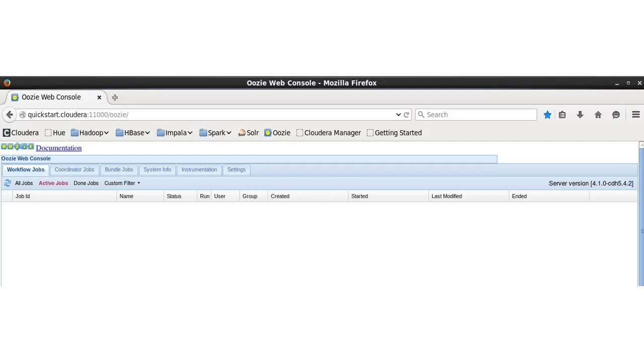Expand the Hadoop bookmarks folder
The image size is (644, 362).
pos(90,133)
